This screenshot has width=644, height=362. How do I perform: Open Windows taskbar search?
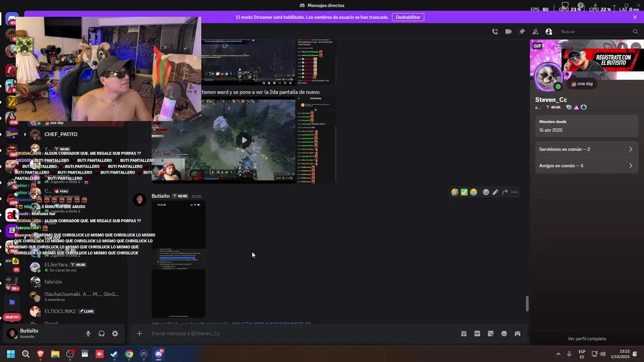pos(26,354)
